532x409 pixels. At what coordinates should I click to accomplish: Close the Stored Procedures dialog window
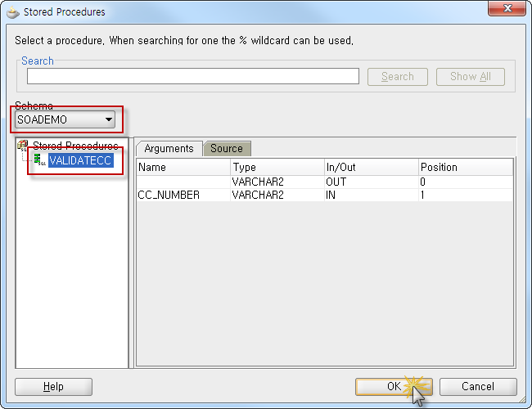(507, 8)
